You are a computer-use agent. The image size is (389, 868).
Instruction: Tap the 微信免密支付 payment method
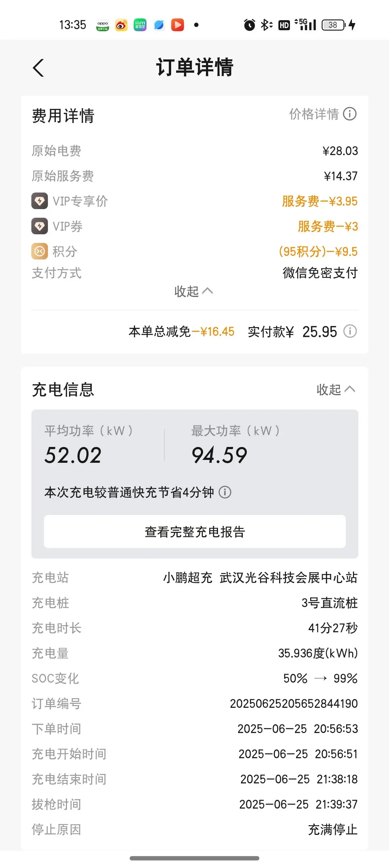pyautogui.click(x=320, y=273)
